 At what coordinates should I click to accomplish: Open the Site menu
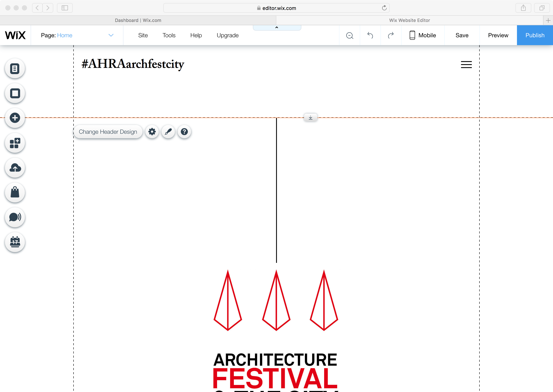[x=143, y=35]
